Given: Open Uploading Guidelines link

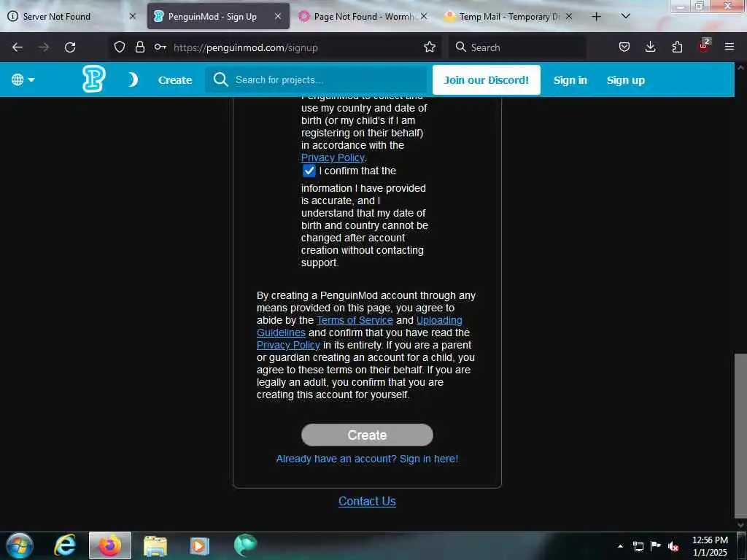Looking at the screenshot, I should [x=438, y=320].
